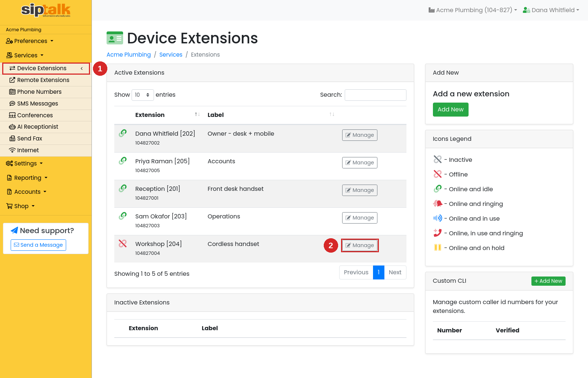Manage the Priya Raman [205] extension
588x378 pixels.
360,163
